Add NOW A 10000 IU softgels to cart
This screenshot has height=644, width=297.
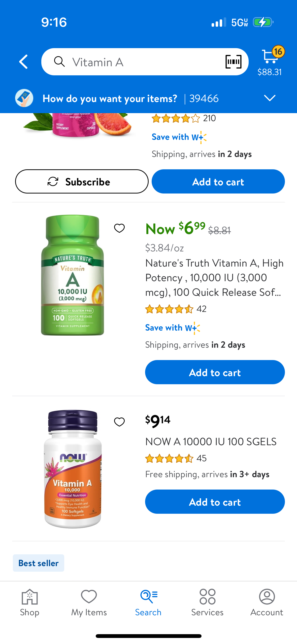215,502
